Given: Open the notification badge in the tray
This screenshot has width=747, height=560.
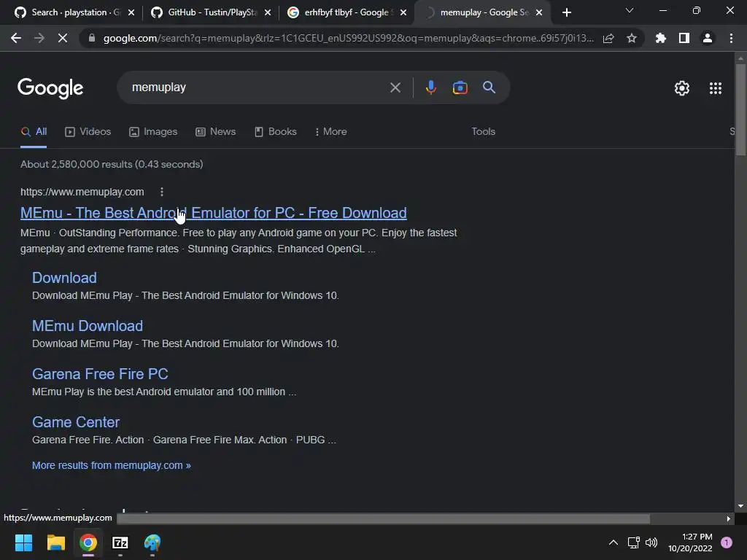Looking at the screenshot, I should [727, 542].
